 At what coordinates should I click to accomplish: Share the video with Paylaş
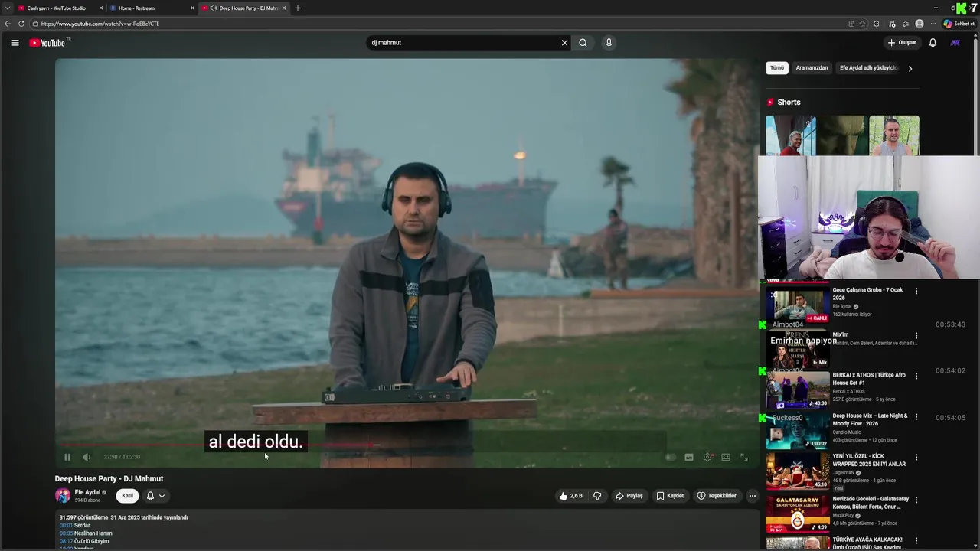point(629,496)
